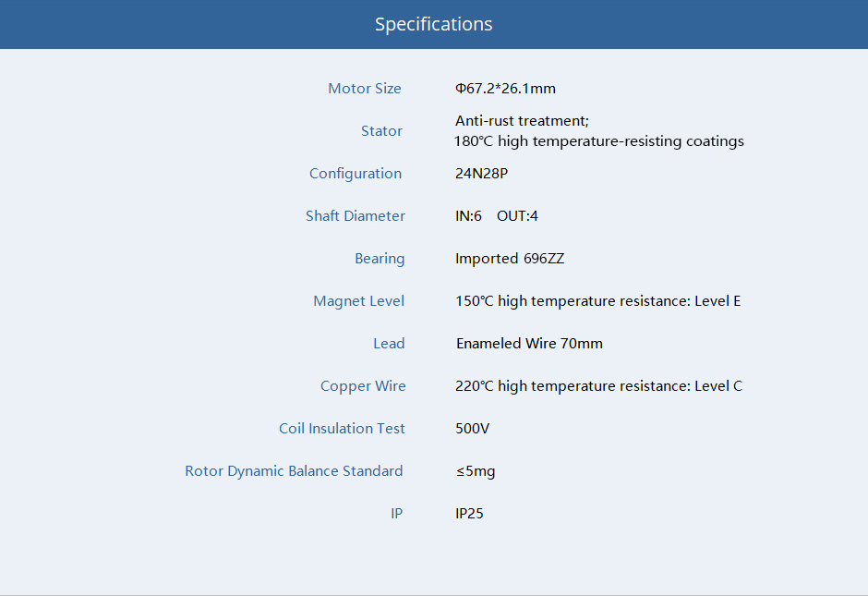Select the Shaft Diameter label
868x596 pixels.
pyautogui.click(x=356, y=216)
